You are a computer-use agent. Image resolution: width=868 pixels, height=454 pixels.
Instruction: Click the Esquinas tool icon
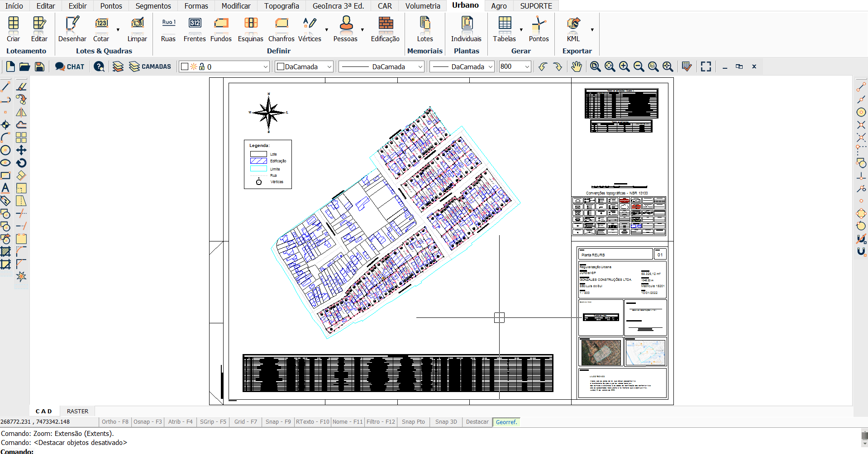tap(250, 29)
